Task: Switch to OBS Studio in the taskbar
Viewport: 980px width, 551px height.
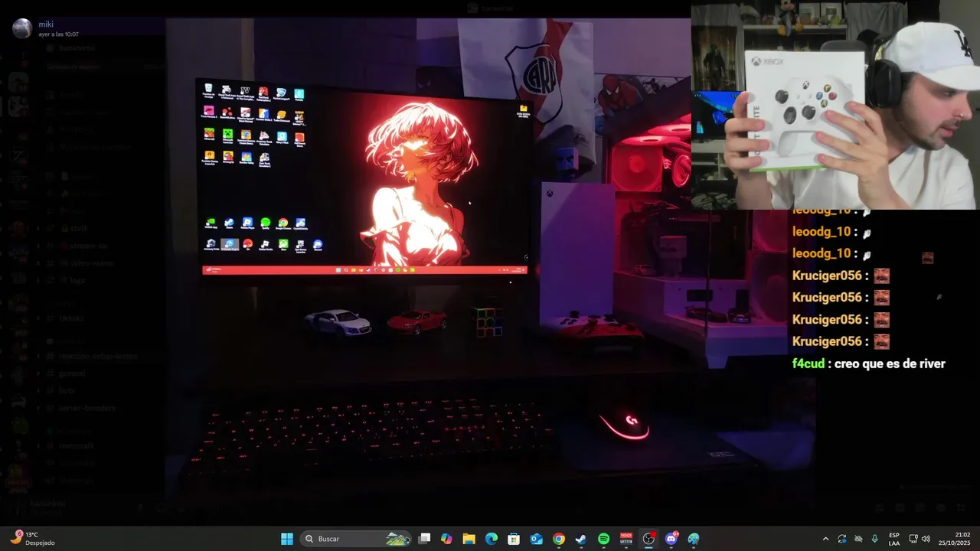Action: tap(648, 539)
